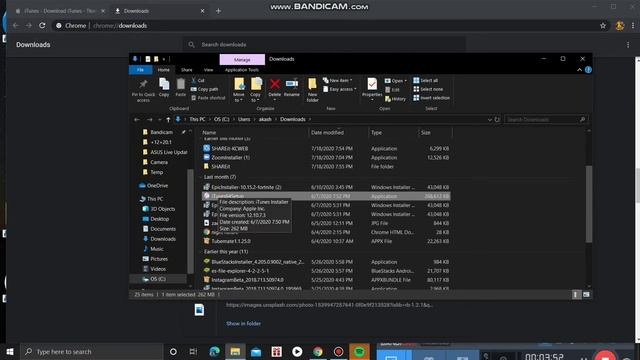Click the Explorer Help question mark icon
Viewport: 640px width, 360px height.
tap(588, 70)
